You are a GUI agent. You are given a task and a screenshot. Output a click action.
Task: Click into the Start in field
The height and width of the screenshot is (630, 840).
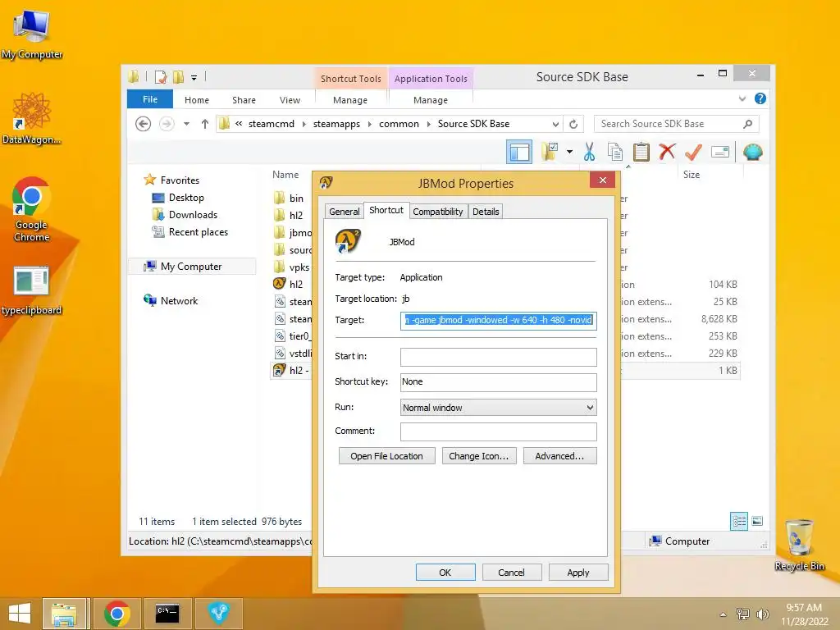tap(498, 357)
